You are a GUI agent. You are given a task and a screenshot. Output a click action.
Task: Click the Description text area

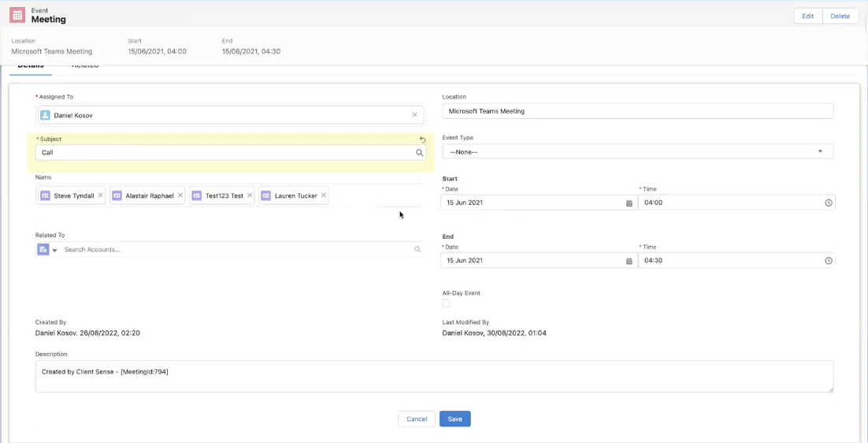pyautogui.click(x=435, y=377)
